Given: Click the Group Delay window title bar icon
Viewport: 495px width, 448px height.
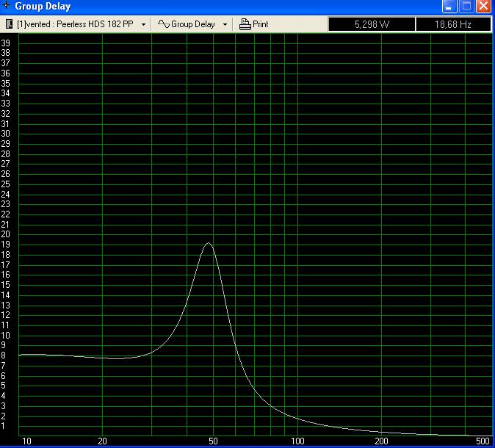Looking at the screenshot, I should pyautogui.click(x=7, y=7).
